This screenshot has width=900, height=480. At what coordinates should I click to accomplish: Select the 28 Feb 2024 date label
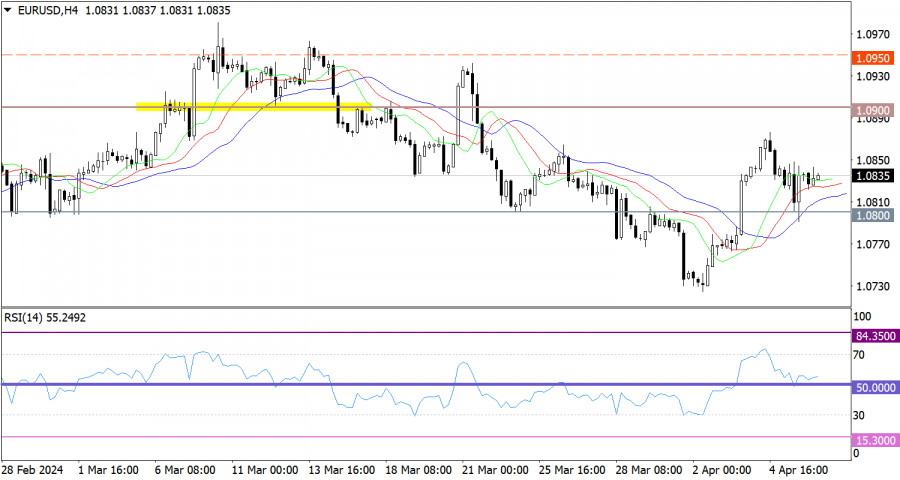point(33,470)
